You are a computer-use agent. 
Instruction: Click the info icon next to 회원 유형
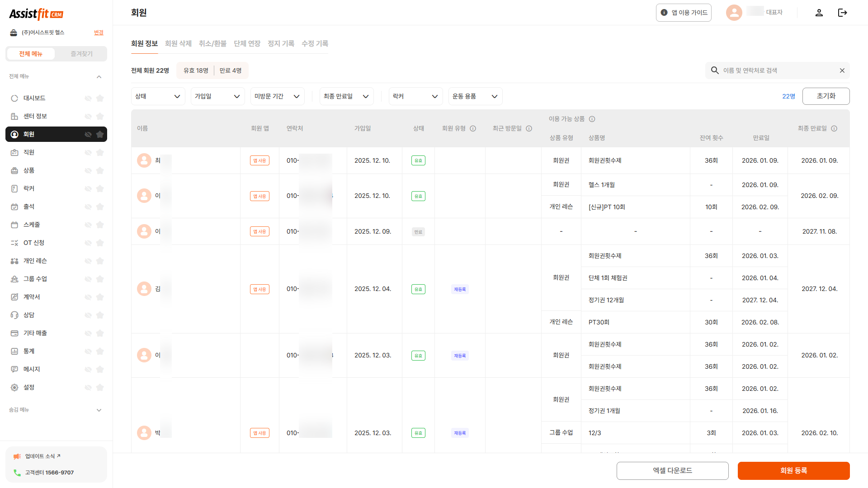(x=473, y=128)
